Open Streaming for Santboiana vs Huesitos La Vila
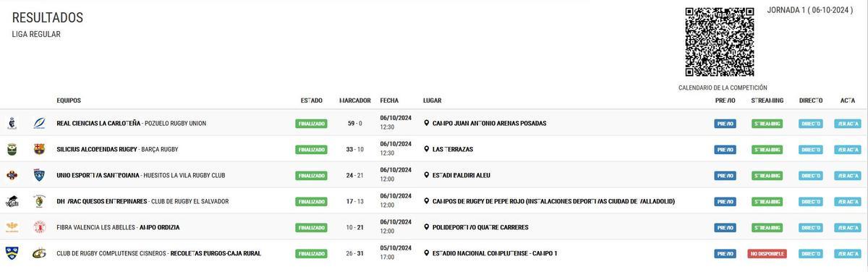868x272 pixels. coord(767,176)
